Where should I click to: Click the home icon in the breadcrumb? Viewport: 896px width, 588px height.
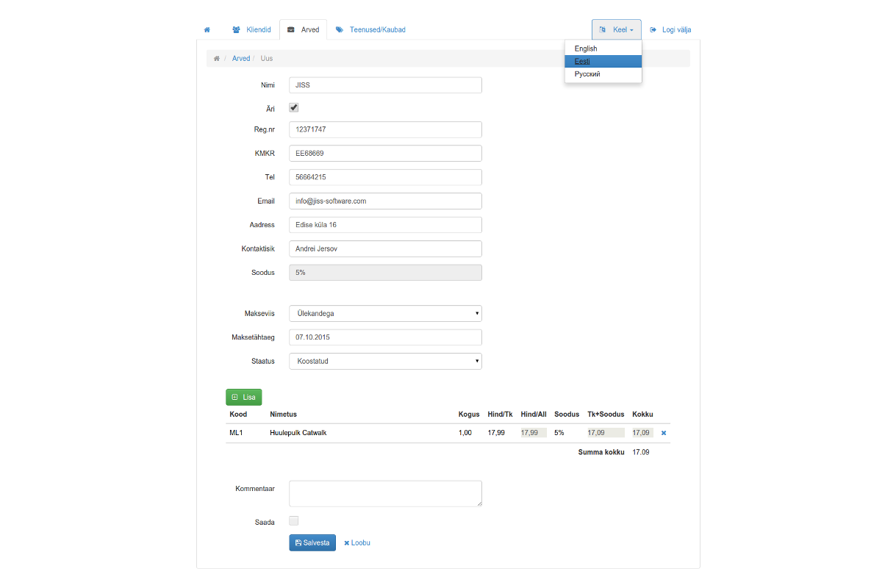click(x=216, y=58)
